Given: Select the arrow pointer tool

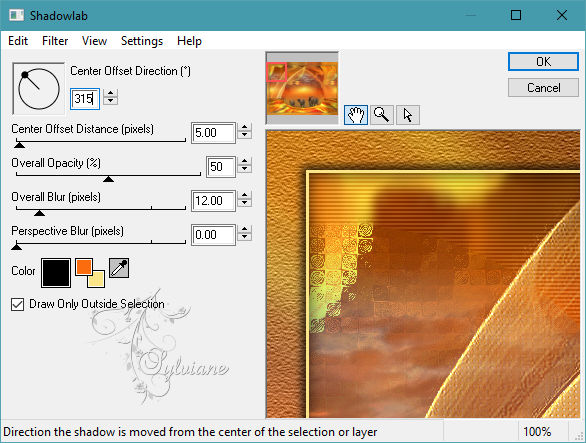Looking at the screenshot, I should tap(408, 114).
